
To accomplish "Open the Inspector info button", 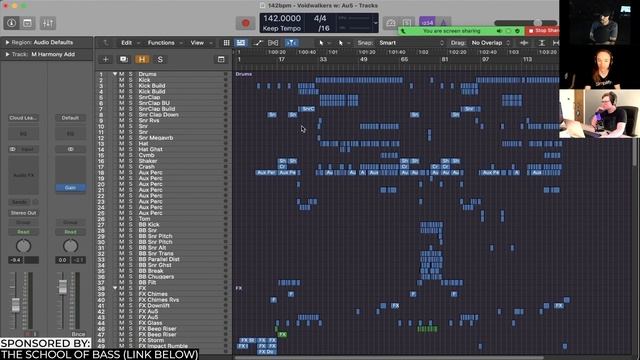I will pos(11,23).
